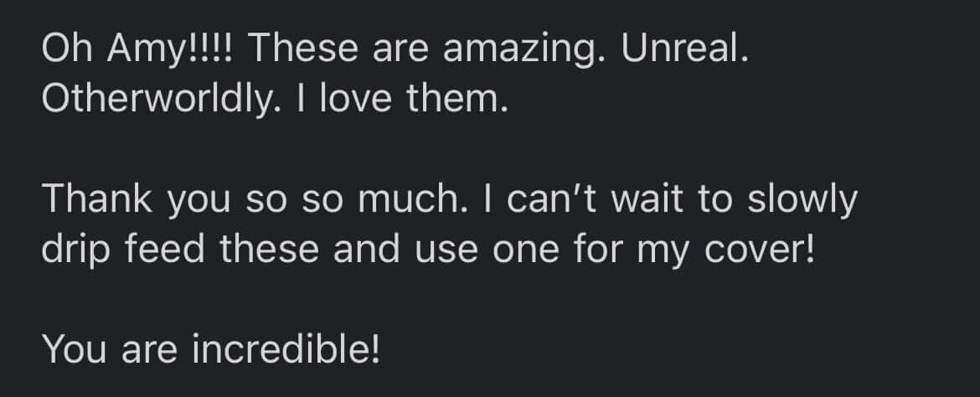Click the word "Unreal."
The image size is (980, 397).
(684, 48)
